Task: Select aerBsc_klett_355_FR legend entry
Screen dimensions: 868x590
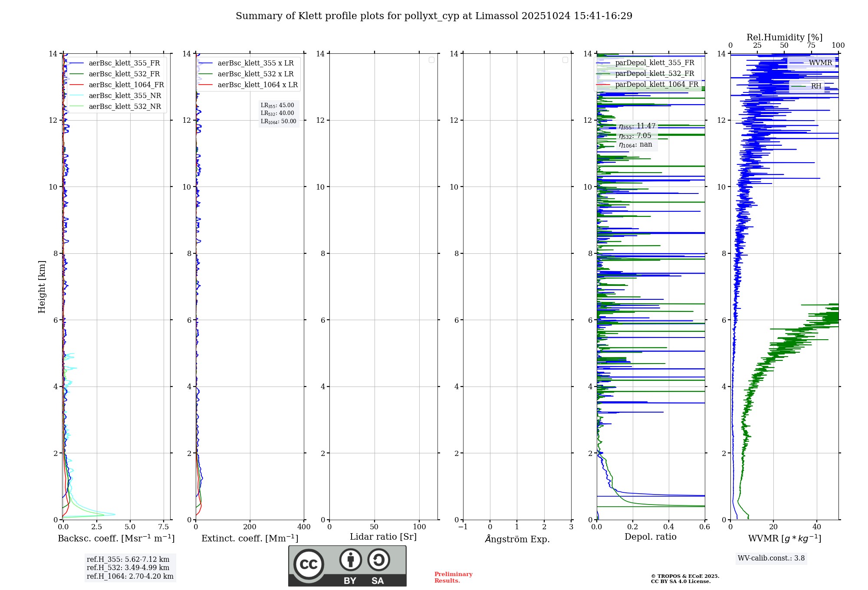Action: tap(124, 63)
